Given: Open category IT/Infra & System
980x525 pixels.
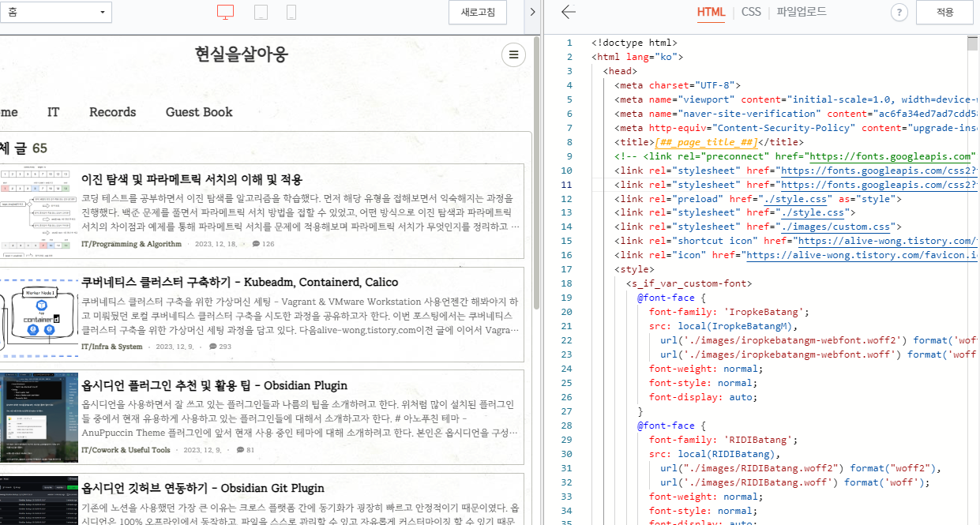Looking at the screenshot, I should (x=112, y=347).
